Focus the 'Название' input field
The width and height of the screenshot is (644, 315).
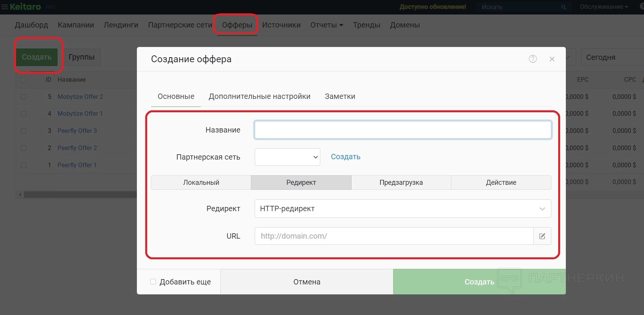coord(403,130)
